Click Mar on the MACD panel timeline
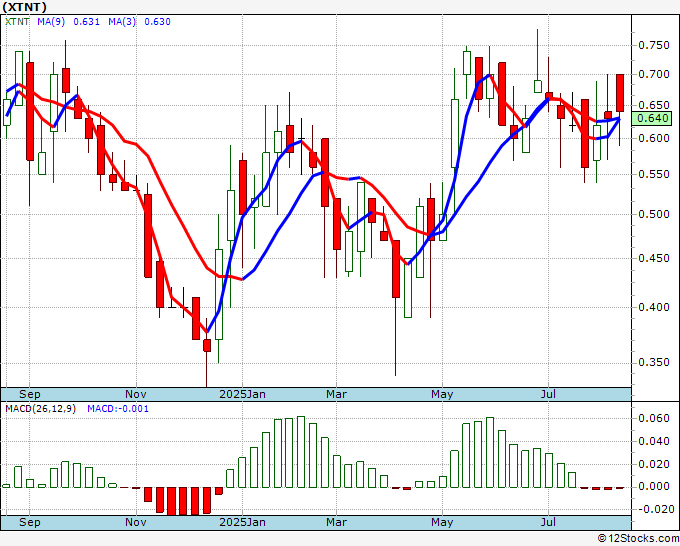Screen dimensions: 680x546 [x=337, y=522]
